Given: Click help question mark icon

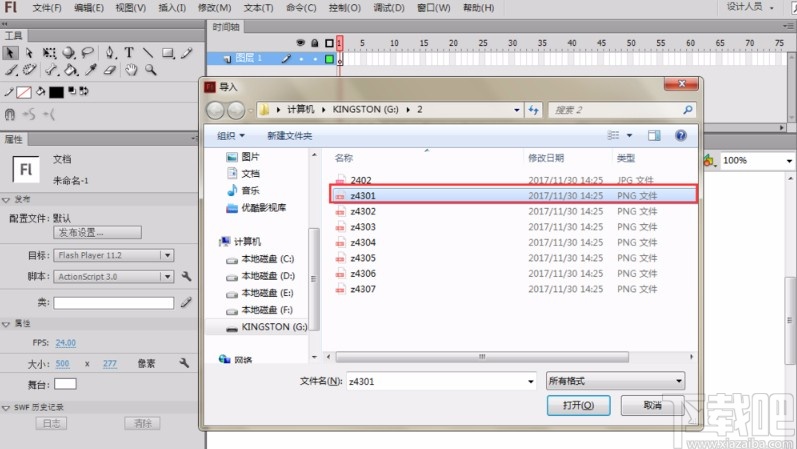Looking at the screenshot, I should pos(681,135).
